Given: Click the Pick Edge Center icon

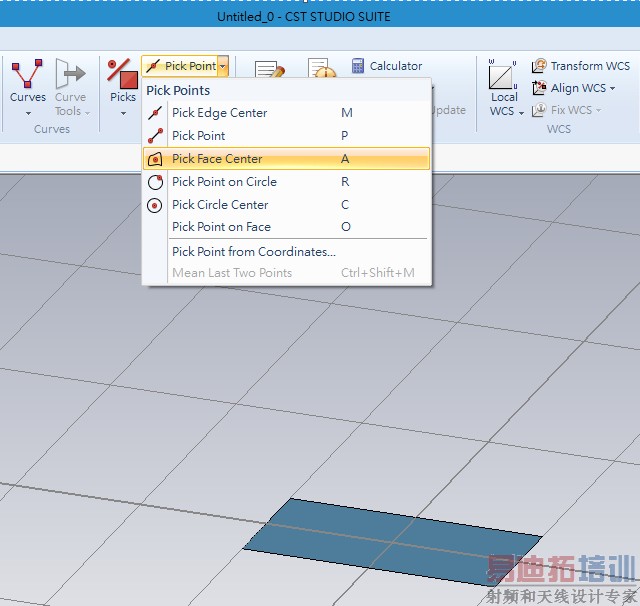Looking at the screenshot, I should (155, 113).
